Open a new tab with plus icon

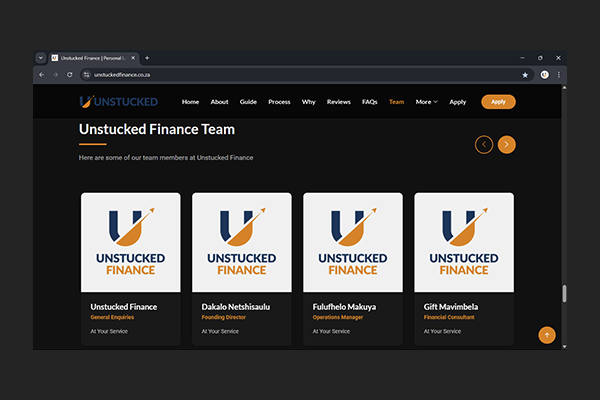pyautogui.click(x=147, y=58)
